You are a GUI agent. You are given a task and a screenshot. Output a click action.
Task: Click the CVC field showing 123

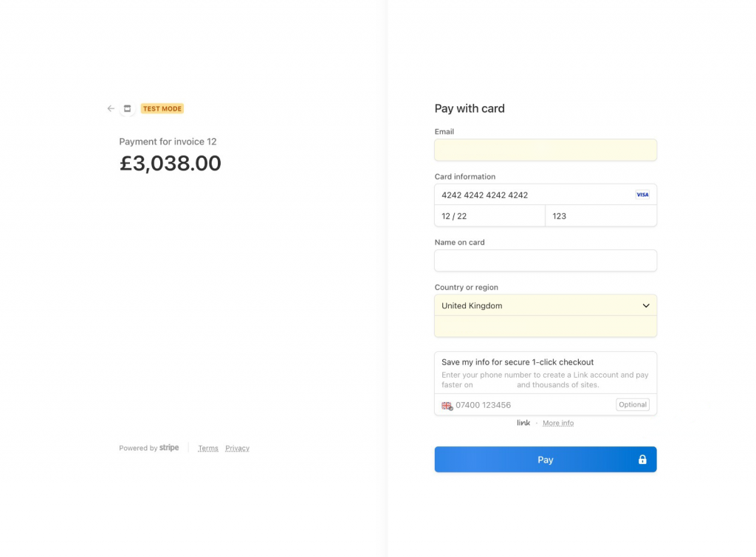pos(599,216)
